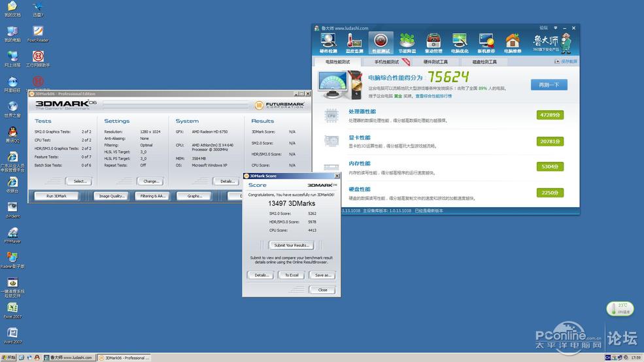The width and height of the screenshot is (644, 362).
Task: Click Details... button under System in 3DMark06
Action: pos(227,181)
